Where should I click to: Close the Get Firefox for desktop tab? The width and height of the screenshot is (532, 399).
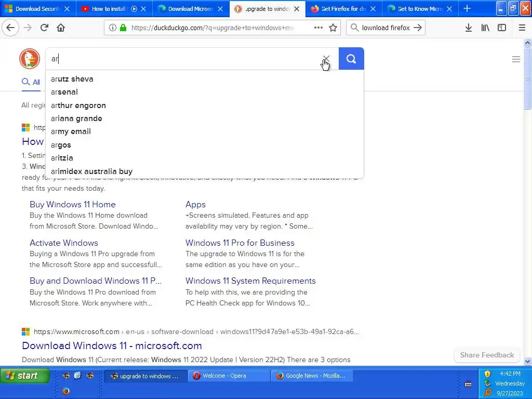(x=373, y=9)
